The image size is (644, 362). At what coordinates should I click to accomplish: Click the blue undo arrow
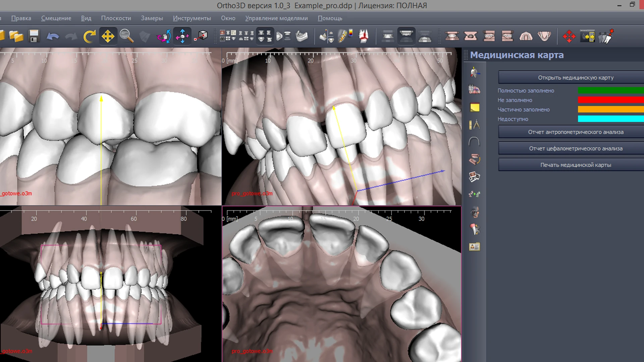(53, 36)
